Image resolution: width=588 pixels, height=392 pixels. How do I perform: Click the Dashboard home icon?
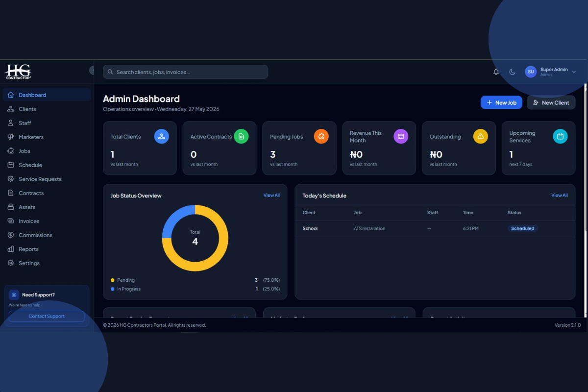[x=11, y=95]
